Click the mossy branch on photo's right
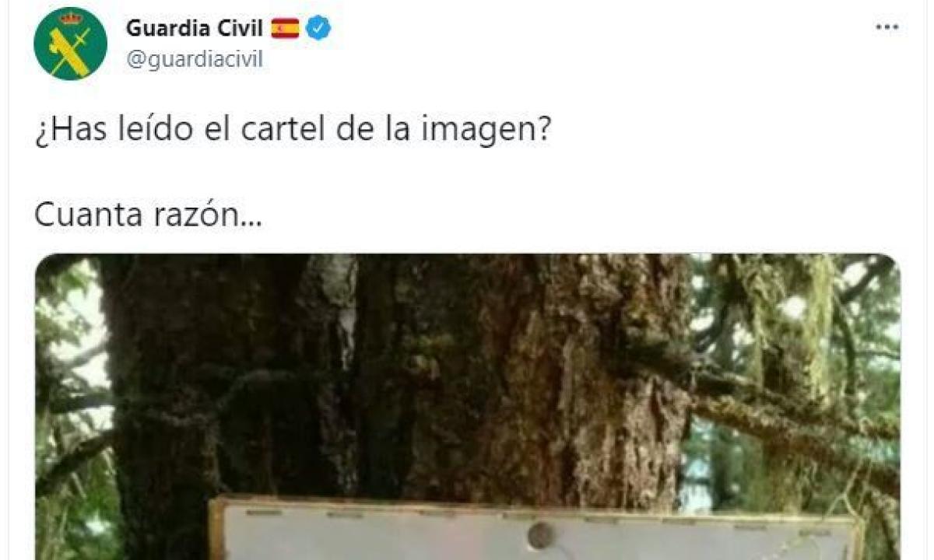The height and width of the screenshot is (560, 934). click(x=786, y=404)
